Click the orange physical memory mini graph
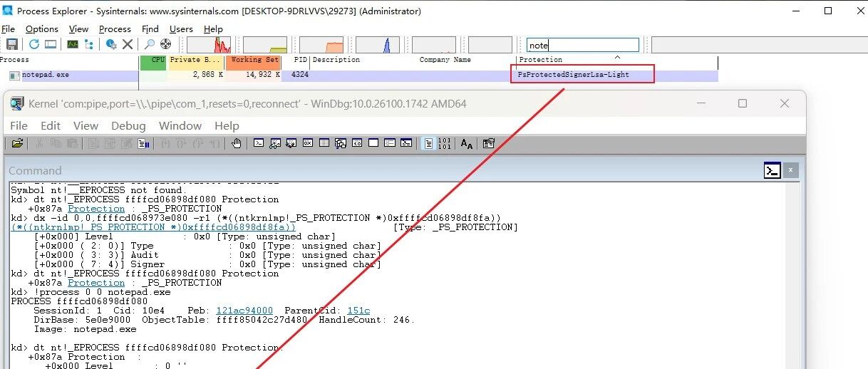868x369 pixels. click(x=321, y=45)
